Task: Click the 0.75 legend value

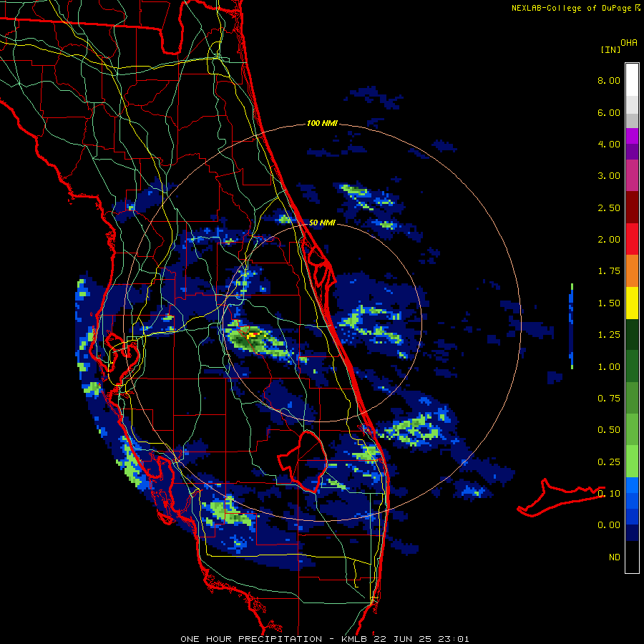Action: point(609,399)
